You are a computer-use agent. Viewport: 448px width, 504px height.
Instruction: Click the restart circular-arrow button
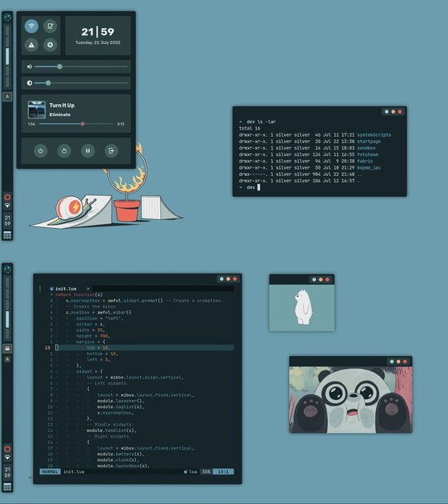pyautogui.click(x=64, y=150)
